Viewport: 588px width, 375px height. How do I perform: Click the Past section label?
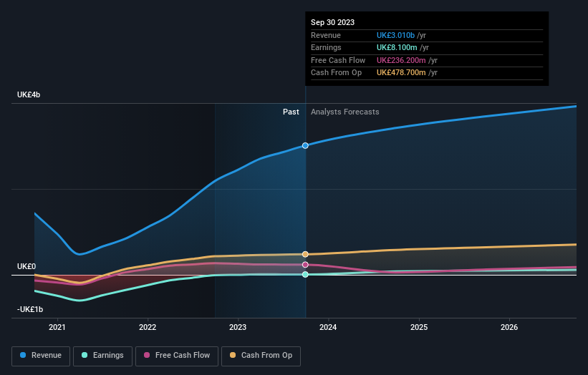291,112
